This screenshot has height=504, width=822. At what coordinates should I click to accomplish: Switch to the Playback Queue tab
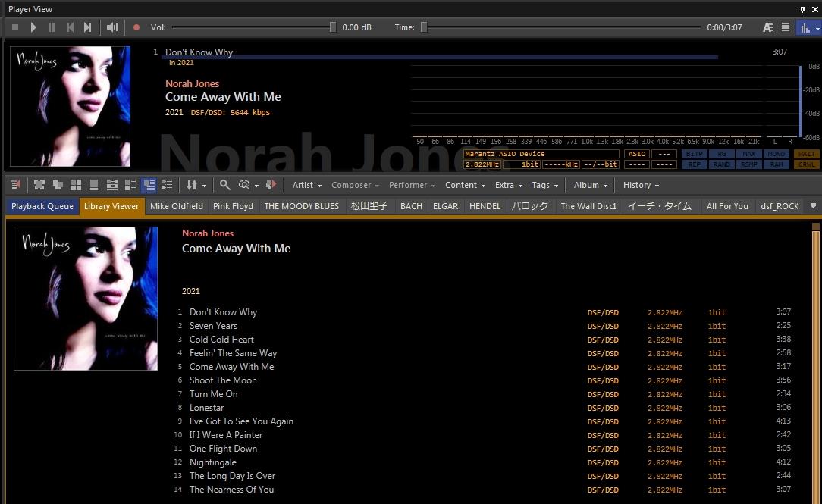pyautogui.click(x=42, y=206)
